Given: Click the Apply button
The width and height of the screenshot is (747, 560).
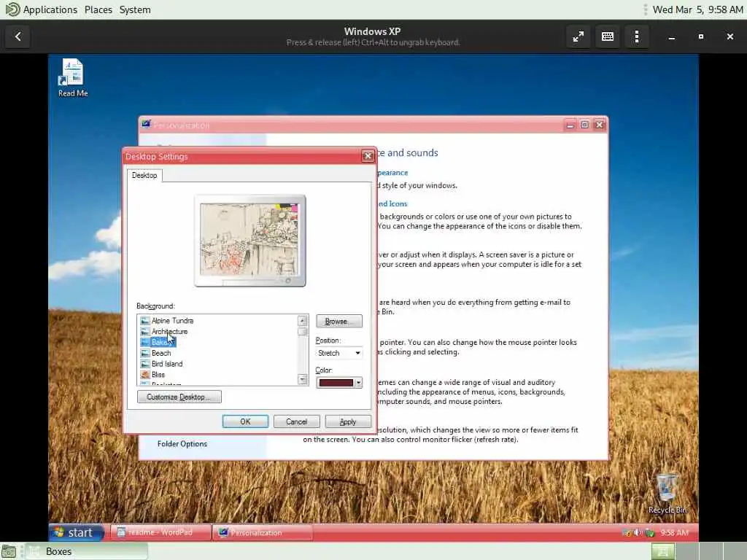Looking at the screenshot, I should (x=348, y=421).
